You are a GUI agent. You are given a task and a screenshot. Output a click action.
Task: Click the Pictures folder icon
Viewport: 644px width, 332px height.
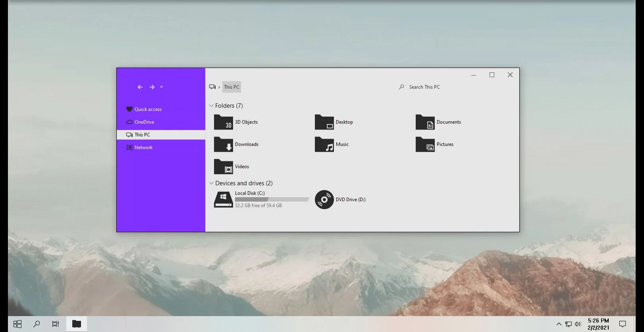point(425,144)
